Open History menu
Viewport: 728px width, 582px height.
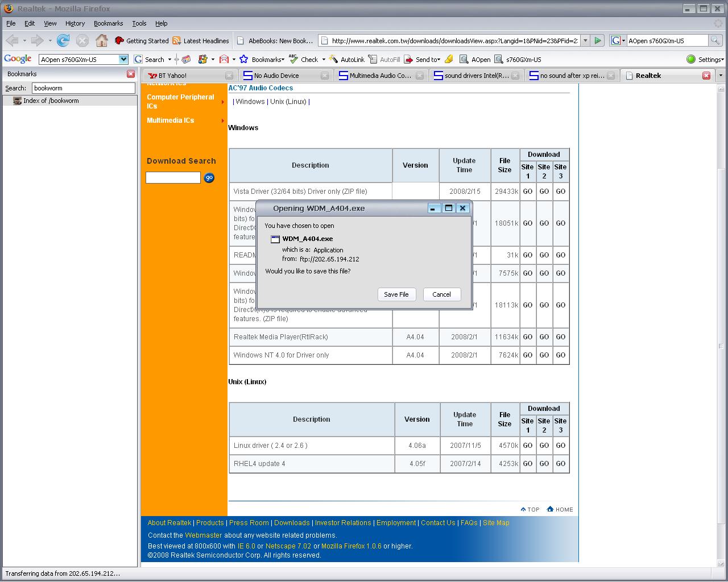[x=75, y=23]
